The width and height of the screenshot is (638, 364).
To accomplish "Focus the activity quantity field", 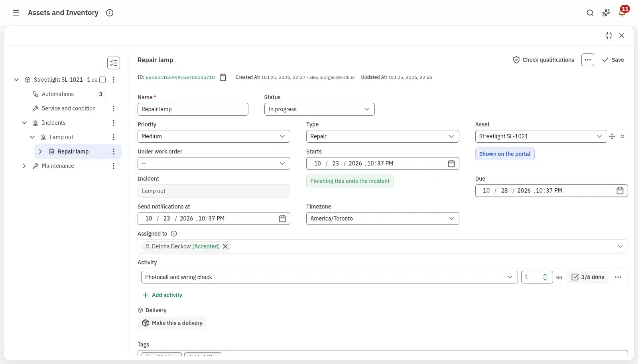I will coord(537,277).
